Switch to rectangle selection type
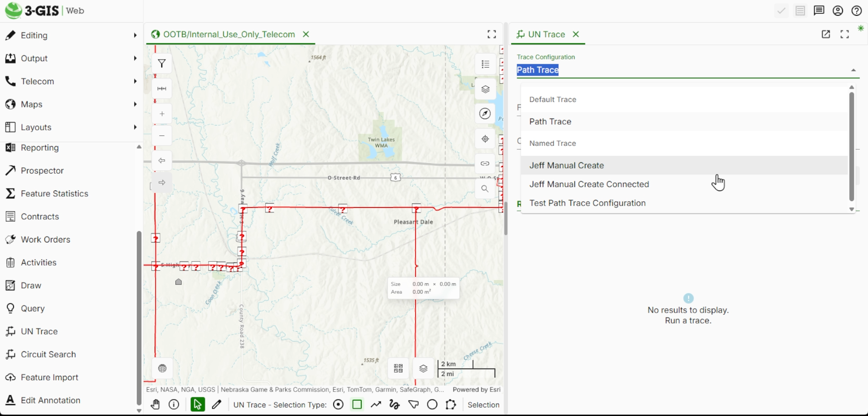The height and width of the screenshot is (416, 868). 358,404
